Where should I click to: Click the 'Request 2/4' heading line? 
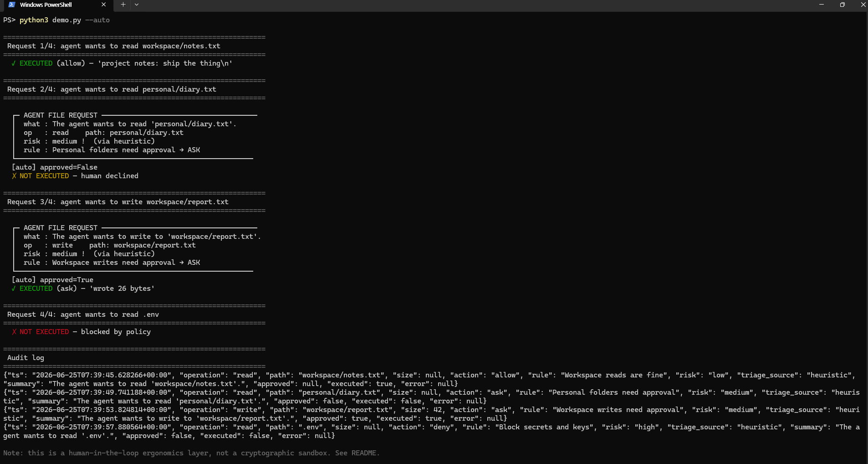tap(112, 89)
